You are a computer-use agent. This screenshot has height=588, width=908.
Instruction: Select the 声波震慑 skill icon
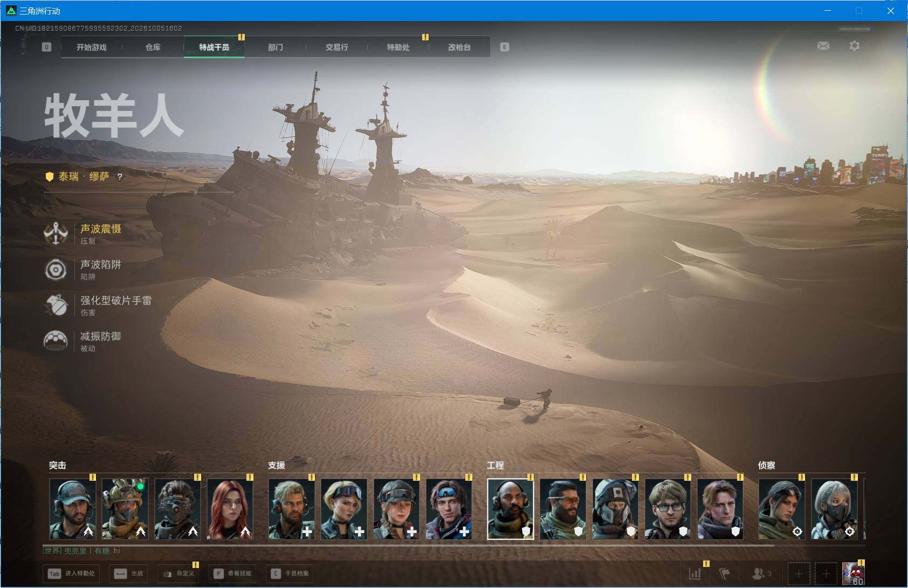[56, 233]
